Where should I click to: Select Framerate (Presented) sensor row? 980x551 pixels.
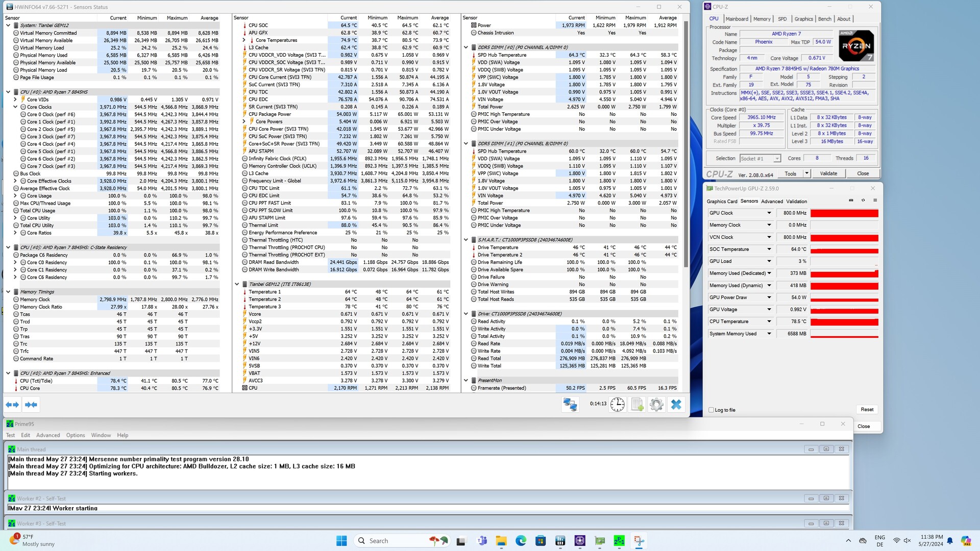click(574, 388)
